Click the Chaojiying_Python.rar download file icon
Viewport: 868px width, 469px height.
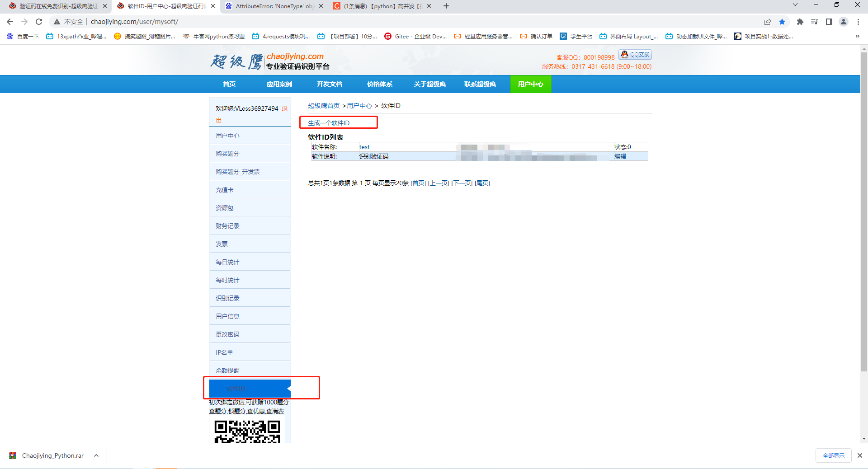point(13,455)
